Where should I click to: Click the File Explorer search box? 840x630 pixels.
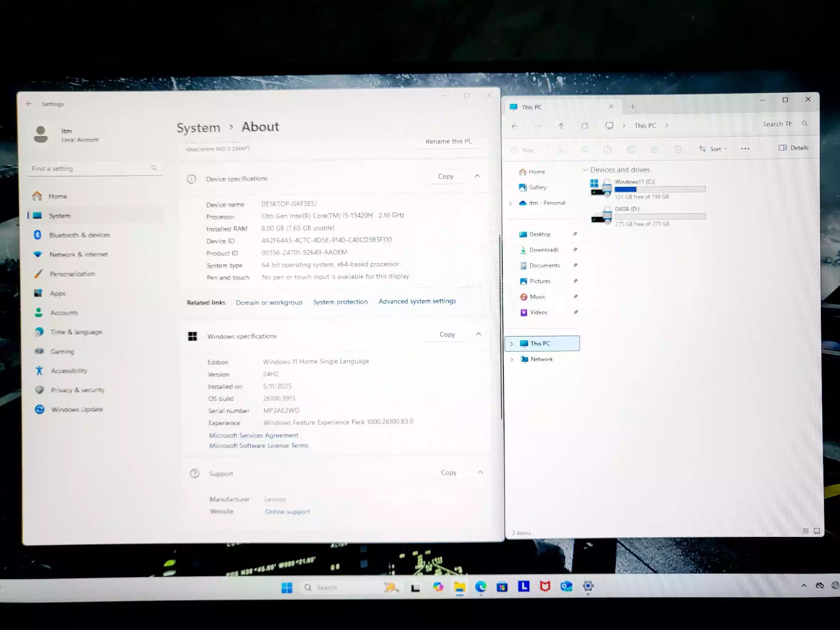(x=785, y=124)
